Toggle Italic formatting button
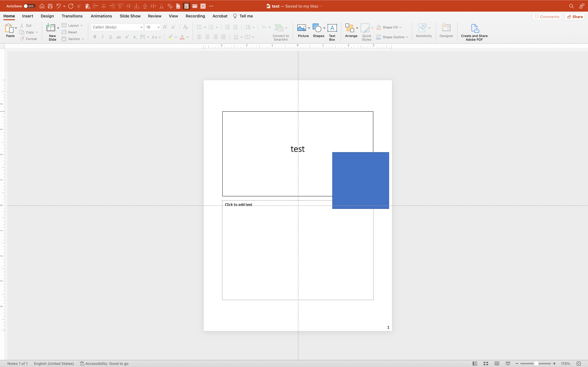The width and height of the screenshot is (588, 367). click(x=103, y=37)
